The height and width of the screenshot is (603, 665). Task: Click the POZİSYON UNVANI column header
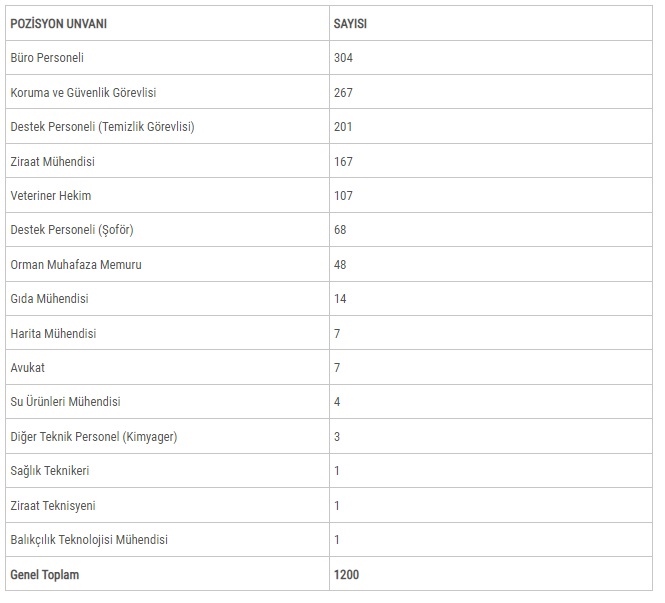tap(59, 23)
